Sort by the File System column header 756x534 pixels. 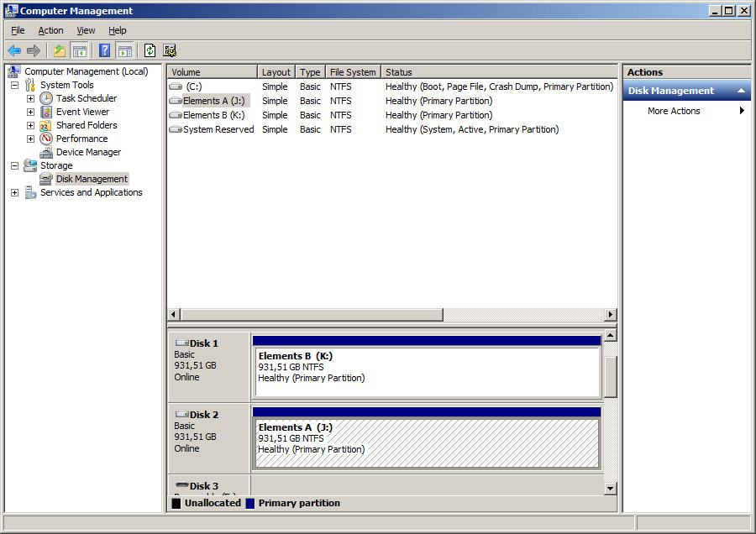click(x=353, y=72)
